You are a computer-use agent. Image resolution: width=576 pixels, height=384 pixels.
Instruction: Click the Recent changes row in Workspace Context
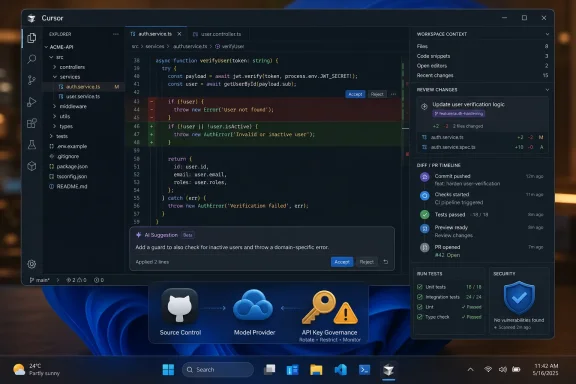[482, 75]
